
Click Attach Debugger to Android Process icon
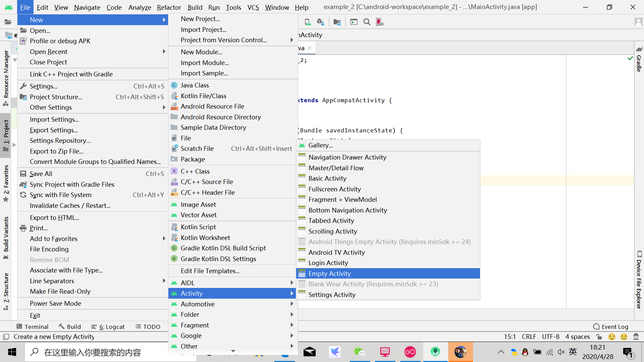click(379, 21)
